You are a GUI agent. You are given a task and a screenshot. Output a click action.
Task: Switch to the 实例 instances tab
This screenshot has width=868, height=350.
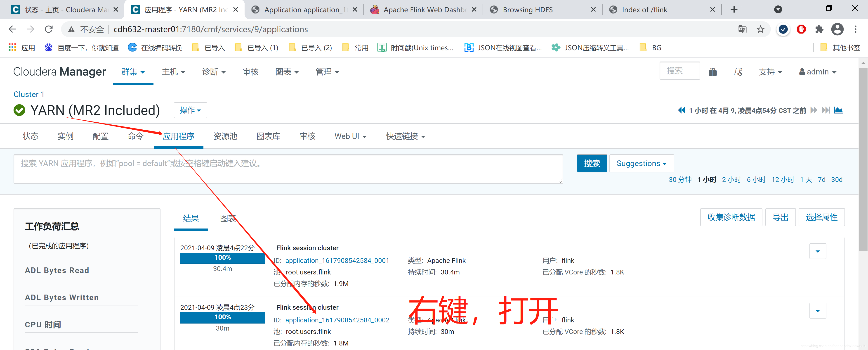pos(65,136)
